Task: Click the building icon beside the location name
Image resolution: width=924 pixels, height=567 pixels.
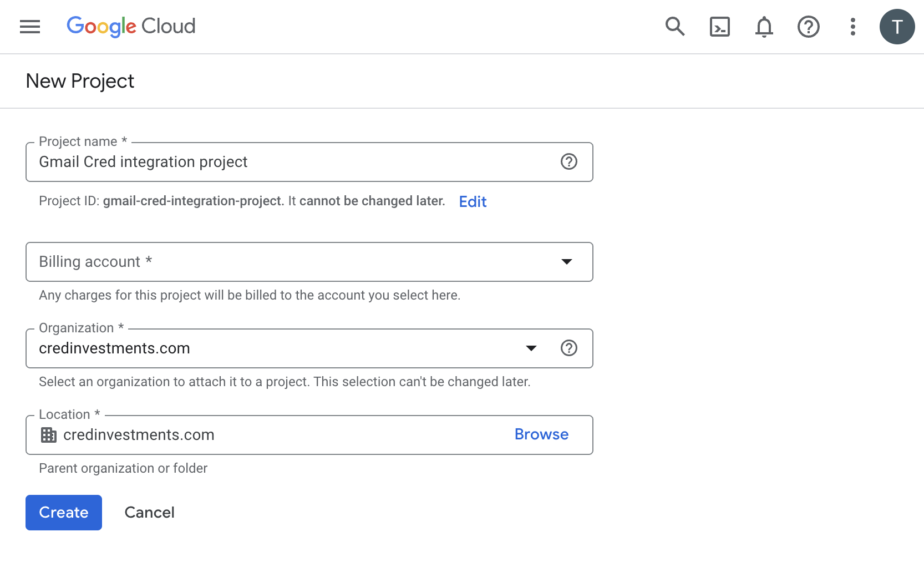Action: 49,435
